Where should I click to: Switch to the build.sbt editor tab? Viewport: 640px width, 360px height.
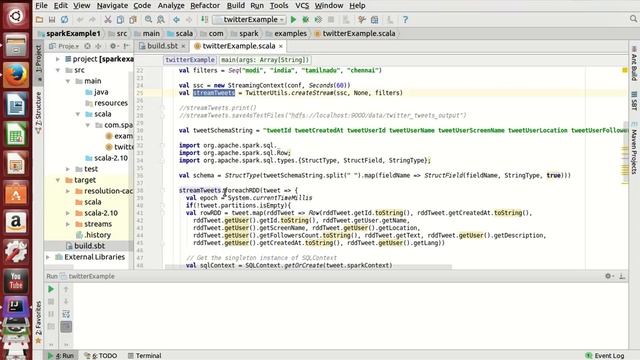coord(162,46)
